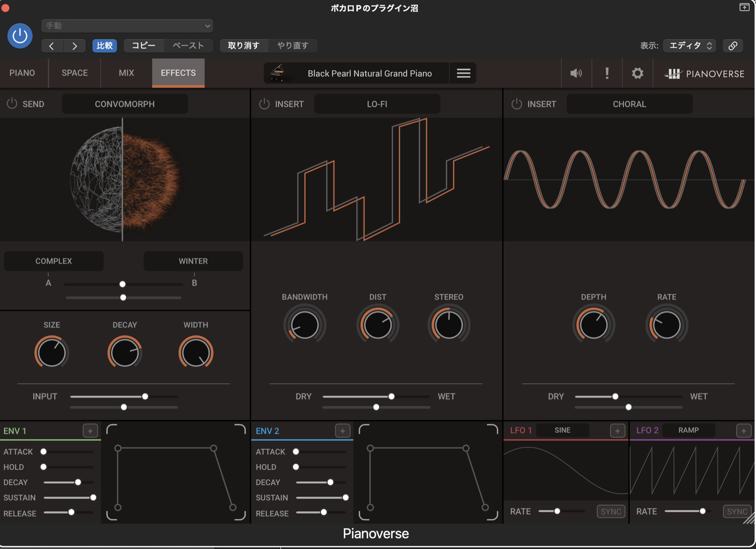Add modulation to ENV 1 with plus
Image resolution: width=756 pixels, height=549 pixels.
[x=90, y=431]
